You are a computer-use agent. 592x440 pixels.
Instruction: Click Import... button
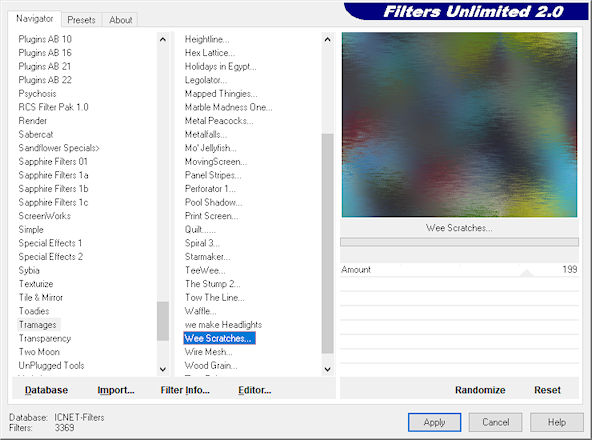tap(116, 390)
